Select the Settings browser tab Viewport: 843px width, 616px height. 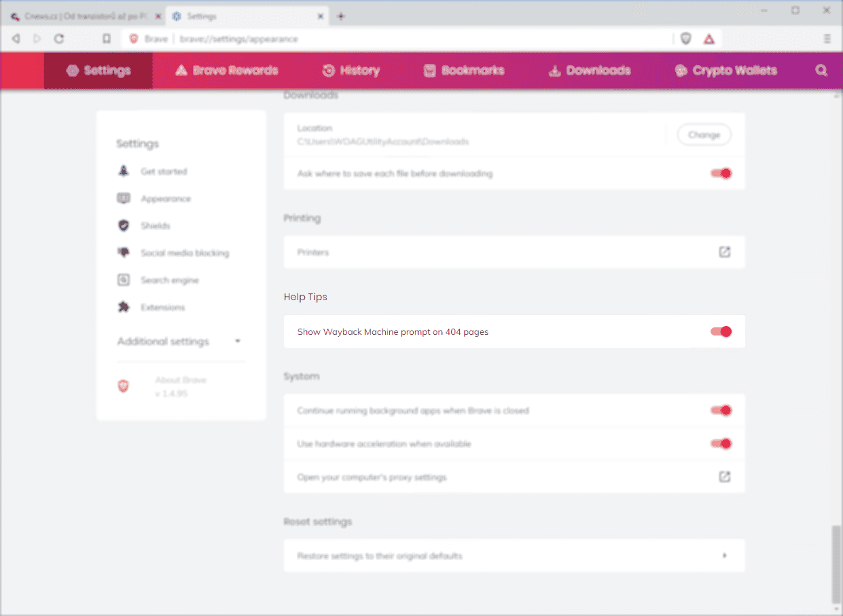click(x=247, y=16)
